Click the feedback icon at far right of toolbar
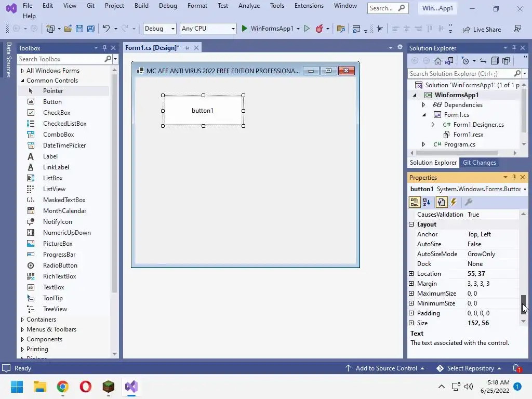 517,29
